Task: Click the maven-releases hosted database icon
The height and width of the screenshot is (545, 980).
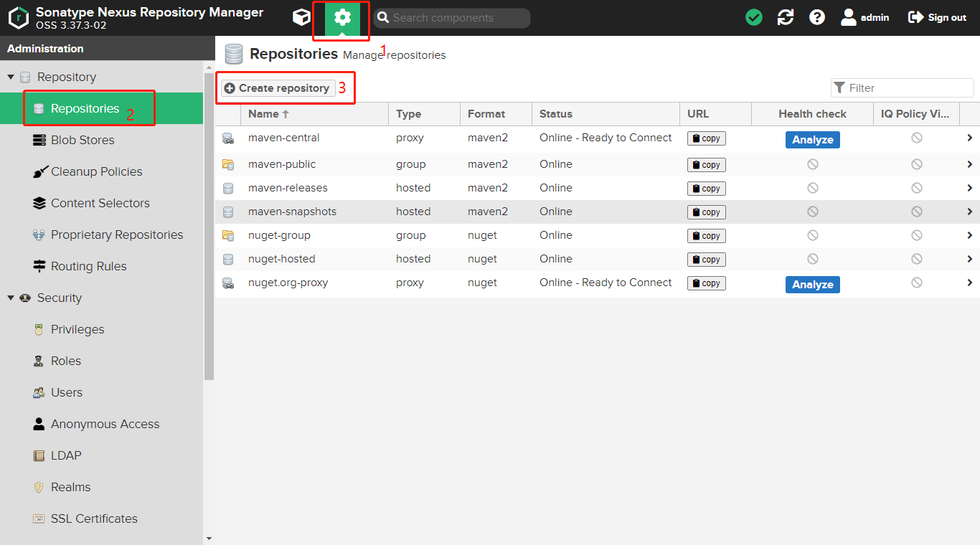Action: [x=228, y=188]
